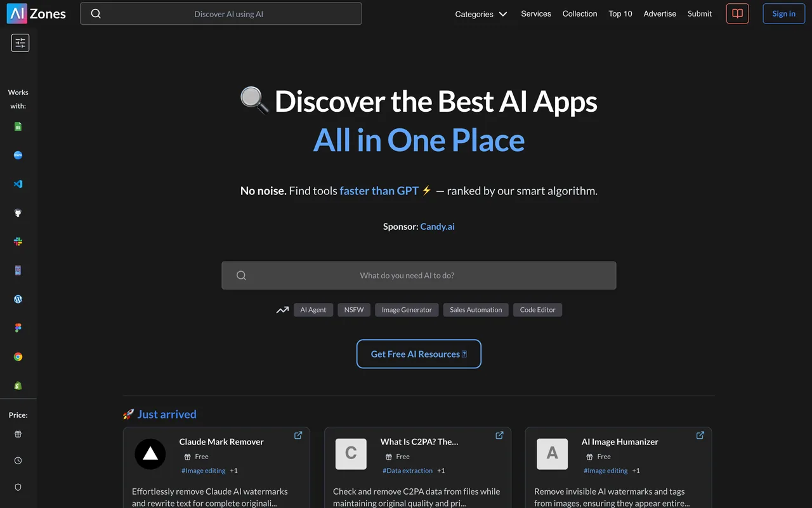The width and height of the screenshot is (812, 508).
Task: Select the AI Agent trending tag
Action: pos(313,310)
